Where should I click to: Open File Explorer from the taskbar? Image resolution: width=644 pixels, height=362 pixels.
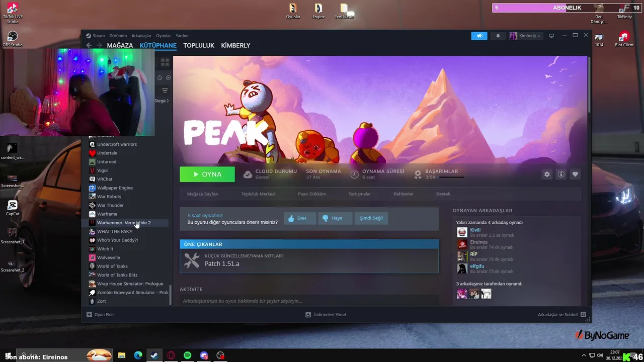(122, 355)
